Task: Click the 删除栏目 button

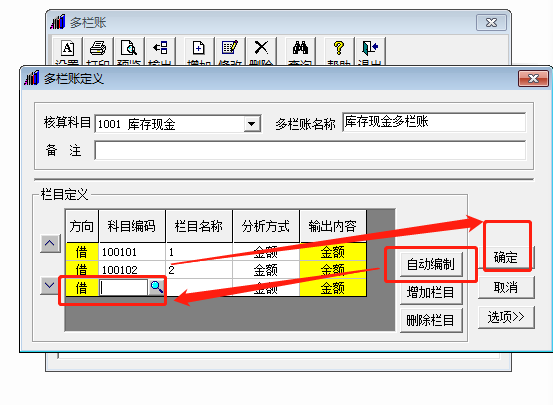Action: click(431, 321)
